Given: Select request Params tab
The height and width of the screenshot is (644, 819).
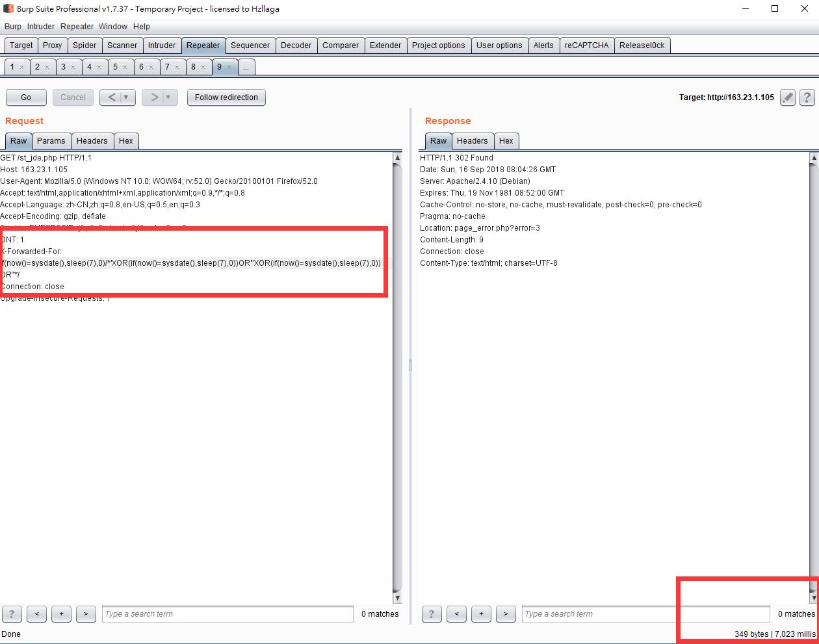Looking at the screenshot, I should 51,141.
